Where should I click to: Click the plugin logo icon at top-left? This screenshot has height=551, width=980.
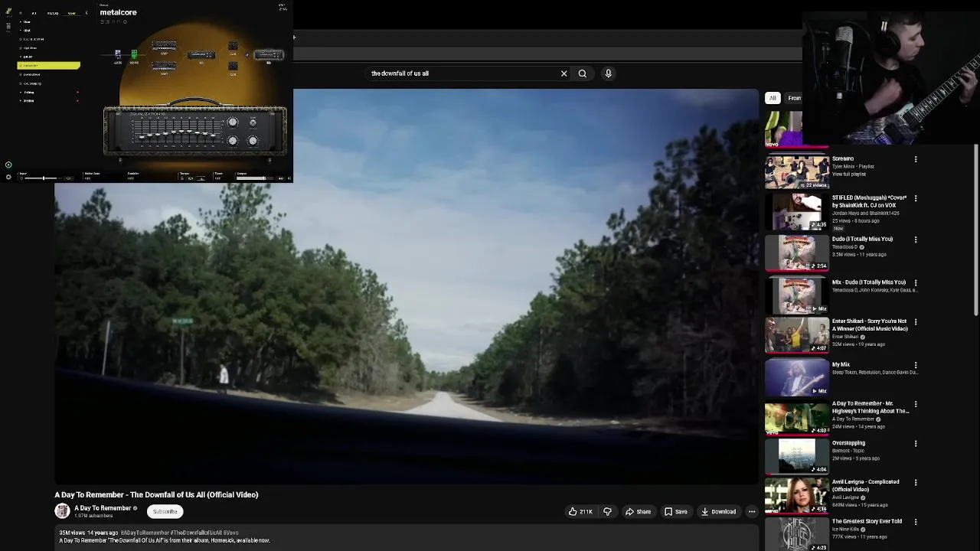8,11
